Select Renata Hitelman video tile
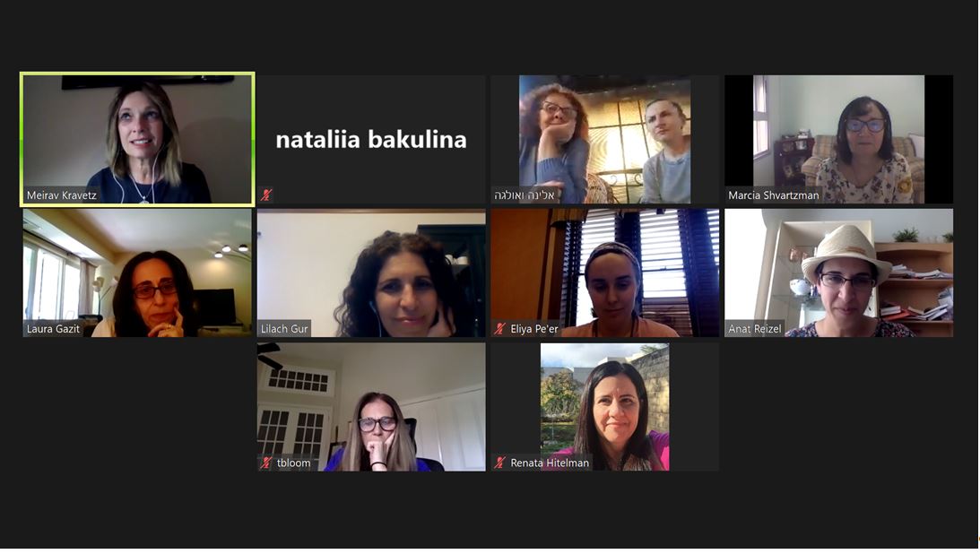The image size is (980, 554). [x=605, y=407]
